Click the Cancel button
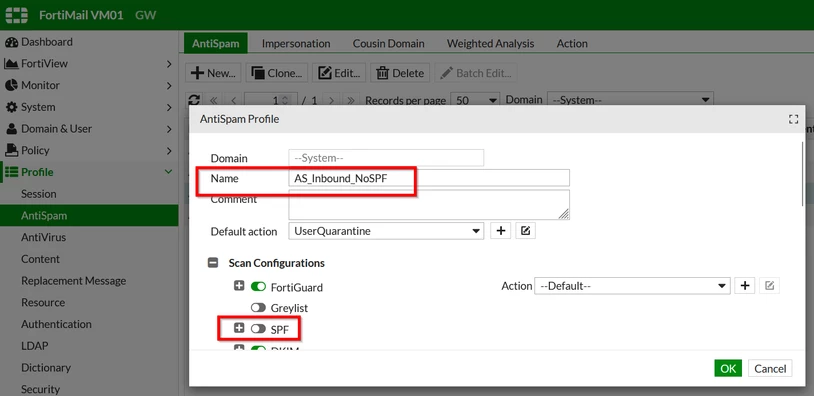 (x=770, y=368)
